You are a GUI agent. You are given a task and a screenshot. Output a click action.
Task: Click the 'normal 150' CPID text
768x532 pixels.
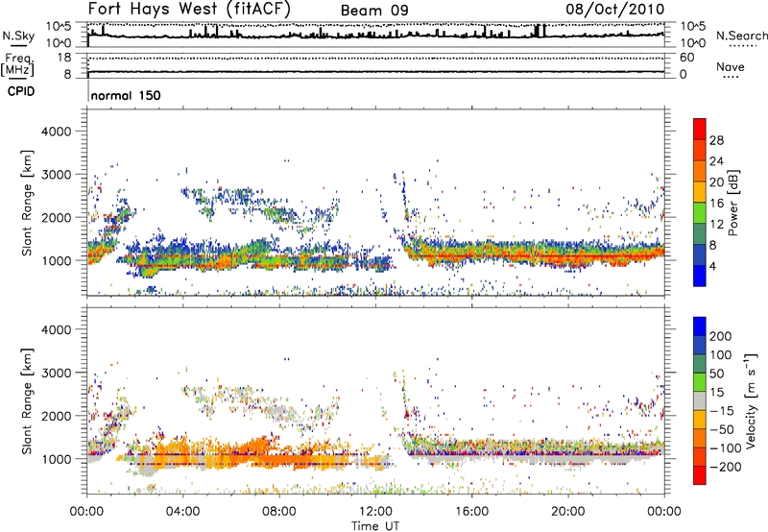click(126, 95)
